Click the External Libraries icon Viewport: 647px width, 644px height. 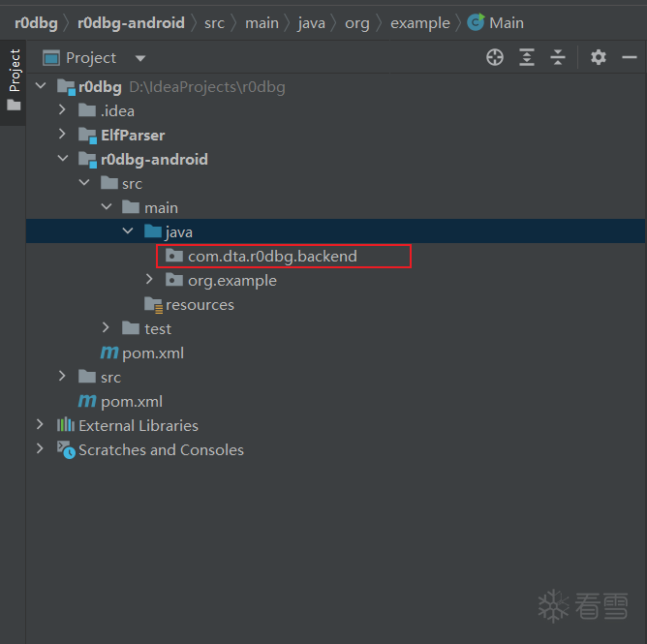click(x=66, y=424)
